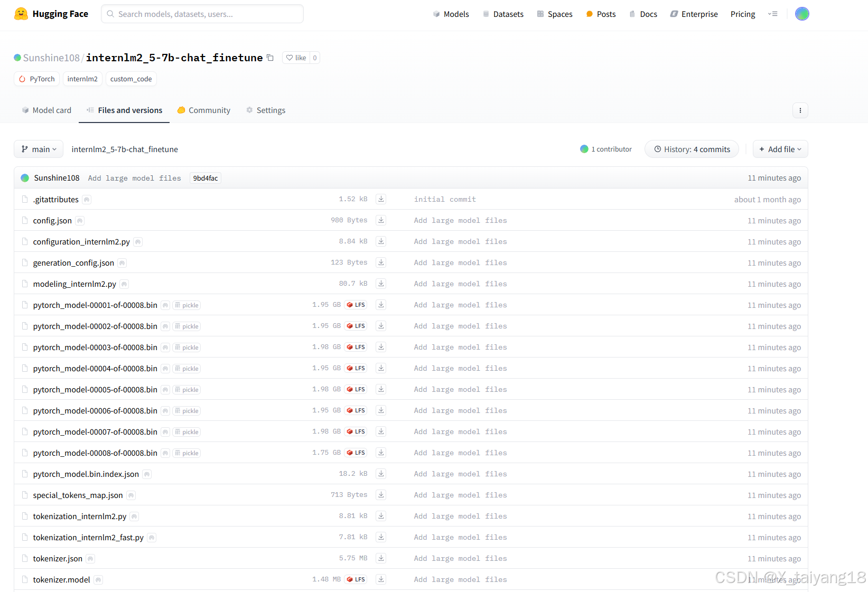Download configuration_internlm2.py file
Screen dimensions: 868x592
tap(381, 241)
